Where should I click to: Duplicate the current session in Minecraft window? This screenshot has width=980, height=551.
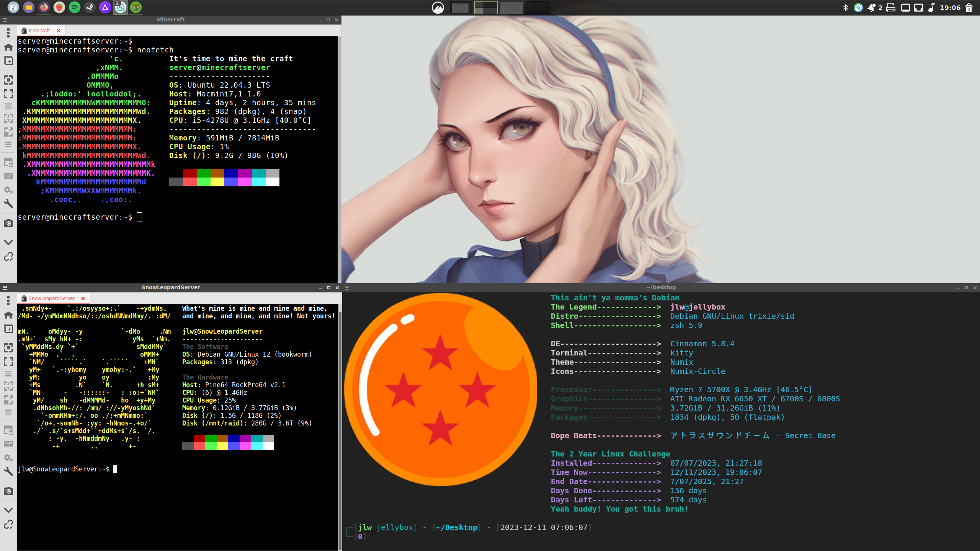coord(8,61)
